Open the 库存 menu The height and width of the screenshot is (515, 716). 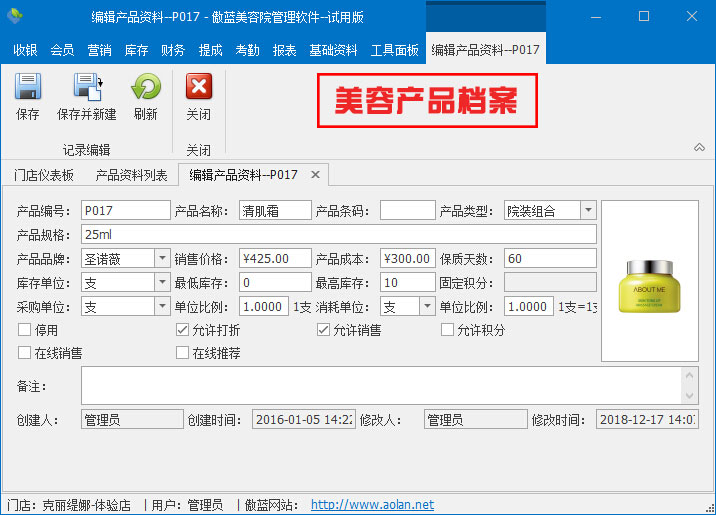tap(135, 50)
